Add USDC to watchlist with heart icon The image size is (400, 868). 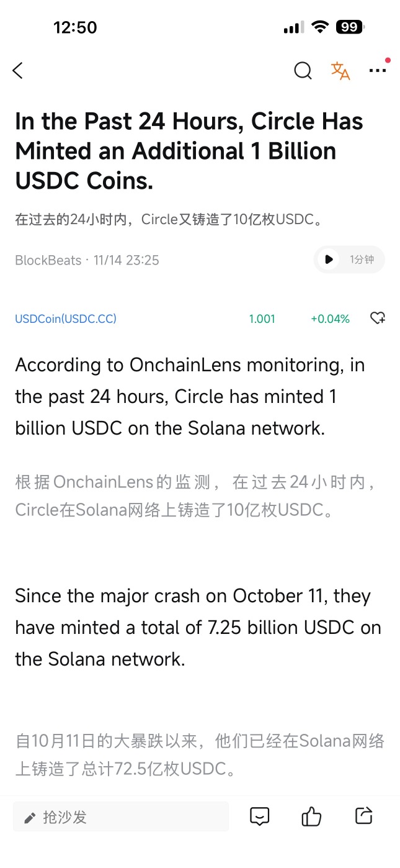pyautogui.click(x=377, y=319)
